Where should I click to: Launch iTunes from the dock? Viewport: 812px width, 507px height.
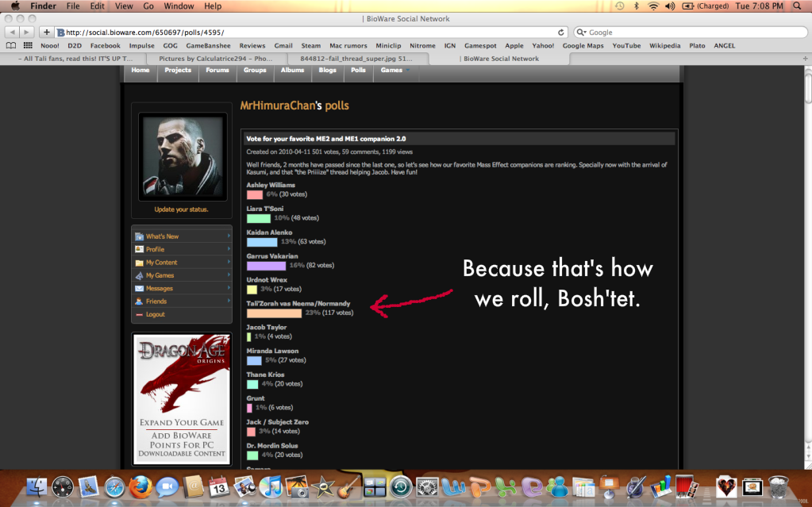271,486
